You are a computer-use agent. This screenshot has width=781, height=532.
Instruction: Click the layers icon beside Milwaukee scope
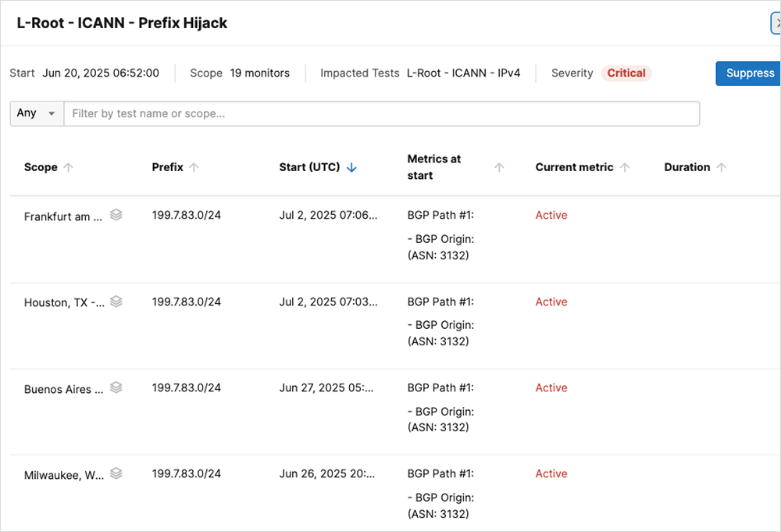click(116, 473)
